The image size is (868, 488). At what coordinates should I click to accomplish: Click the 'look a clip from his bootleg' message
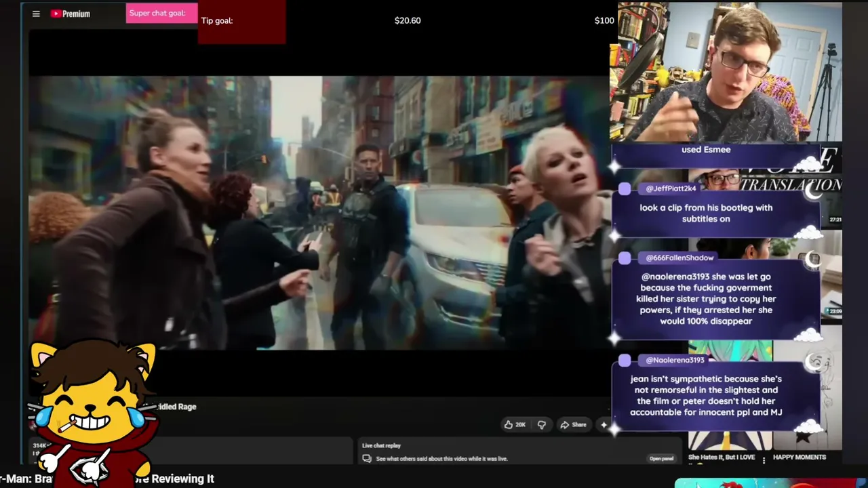coord(706,213)
